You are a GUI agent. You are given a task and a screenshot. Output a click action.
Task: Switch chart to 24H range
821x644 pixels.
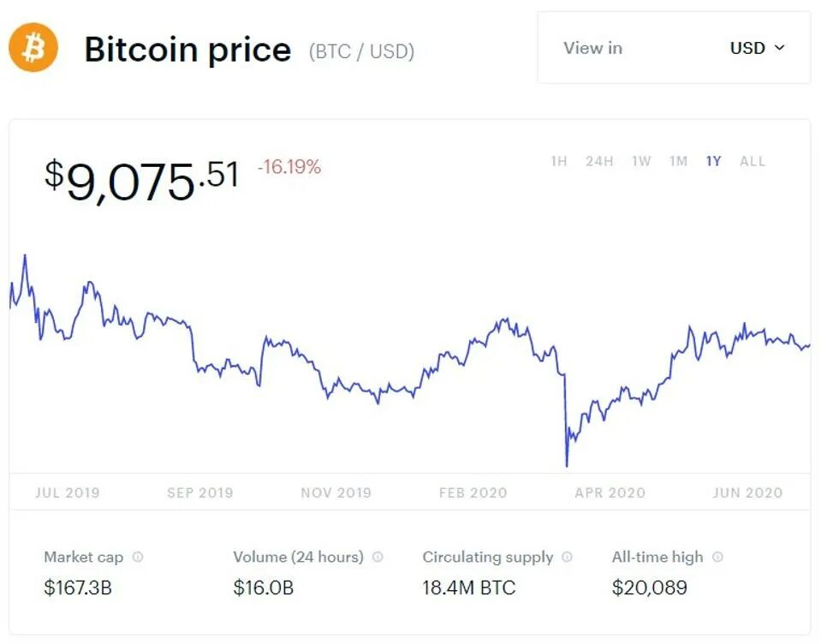[599, 161]
